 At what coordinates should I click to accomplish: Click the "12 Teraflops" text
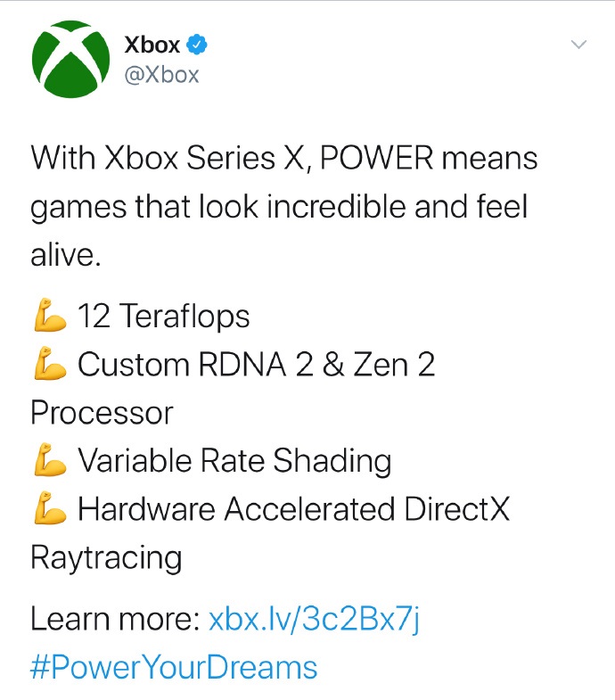pos(164,316)
